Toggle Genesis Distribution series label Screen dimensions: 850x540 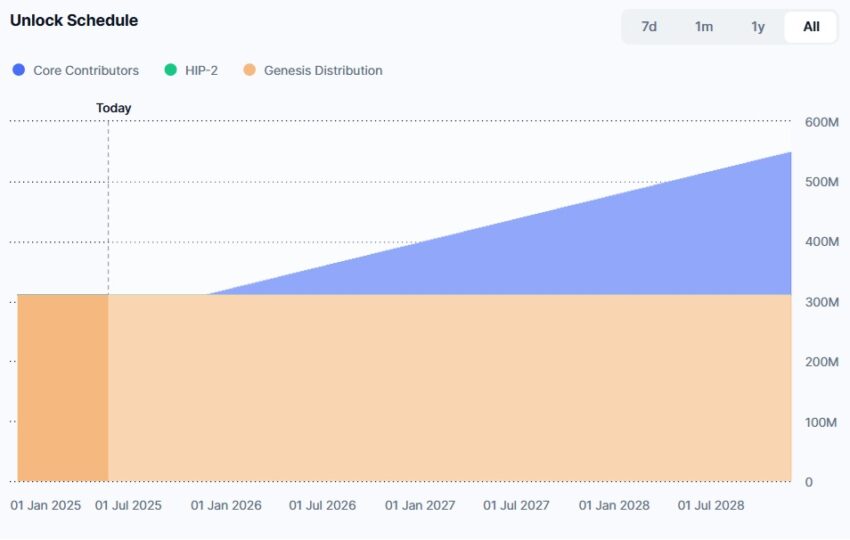(323, 70)
